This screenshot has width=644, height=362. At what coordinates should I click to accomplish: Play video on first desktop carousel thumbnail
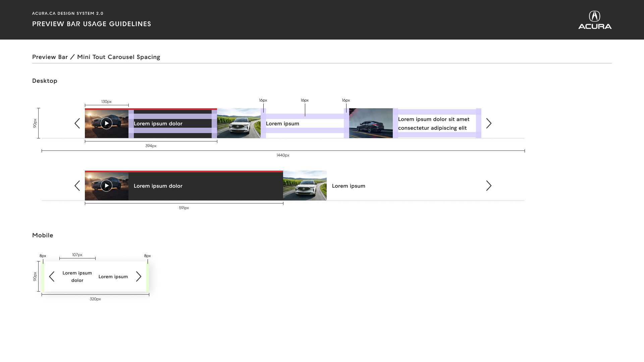pyautogui.click(x=106, y=123)
